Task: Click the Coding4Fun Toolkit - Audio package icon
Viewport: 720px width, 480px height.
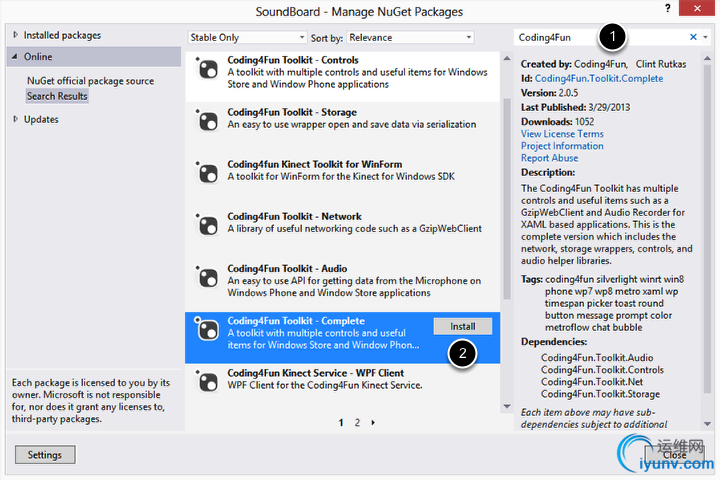Action: point(207,277)
